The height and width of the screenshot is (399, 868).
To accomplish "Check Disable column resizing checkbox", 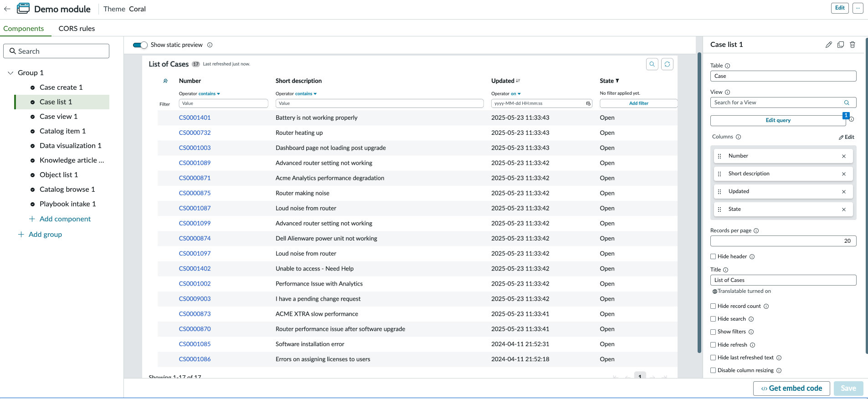I will point(713,370).
